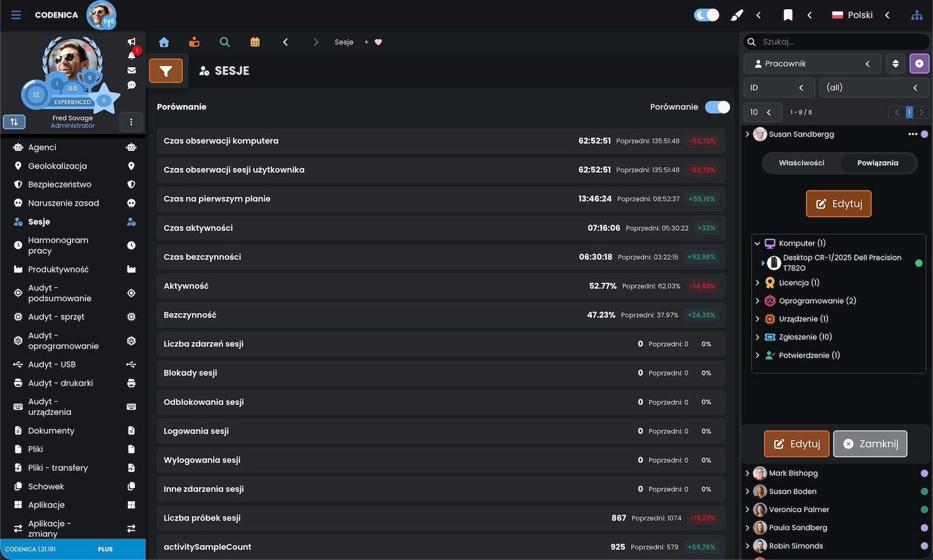The height and width of the screenshot is (560, 933).
Task: Click the Geolokalizacja pin icon on right of sidebar
Action: 131,166
